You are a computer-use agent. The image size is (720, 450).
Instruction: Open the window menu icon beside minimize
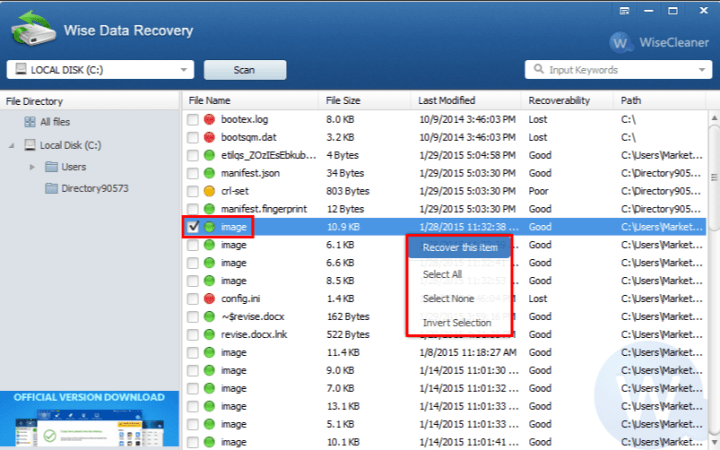(x=624, y=11)
